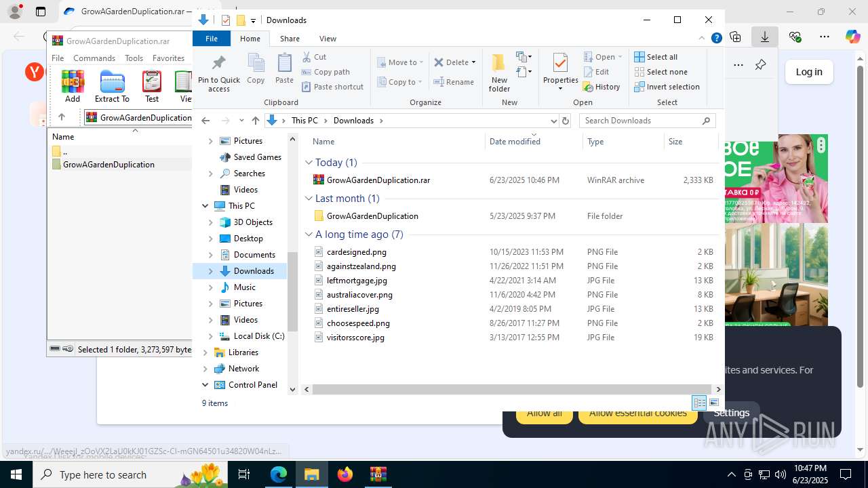
Task: Click Select none in ribbon
Action: [661, 72]
